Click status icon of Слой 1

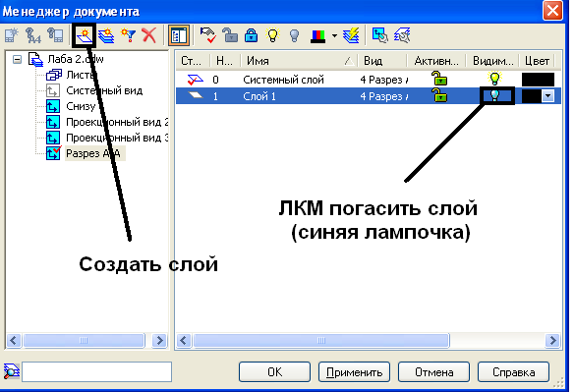[196, 95]
